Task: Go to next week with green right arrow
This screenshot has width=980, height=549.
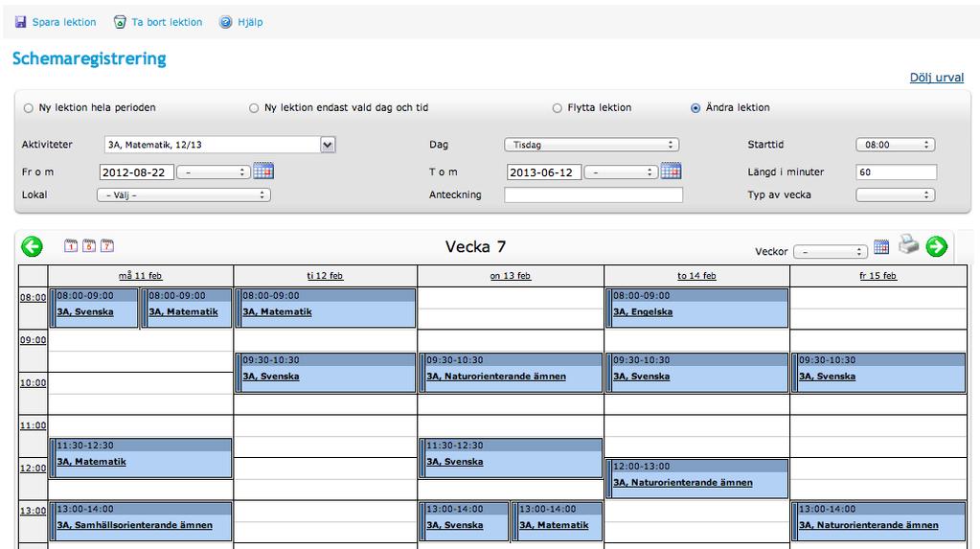Action: click(x=936, y=246)
